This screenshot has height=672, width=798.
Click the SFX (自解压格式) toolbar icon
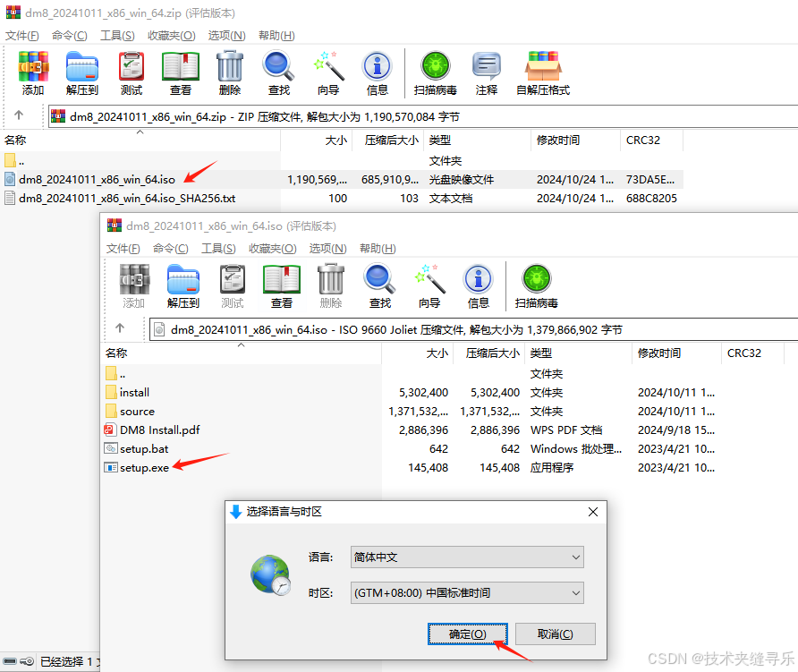543,72
